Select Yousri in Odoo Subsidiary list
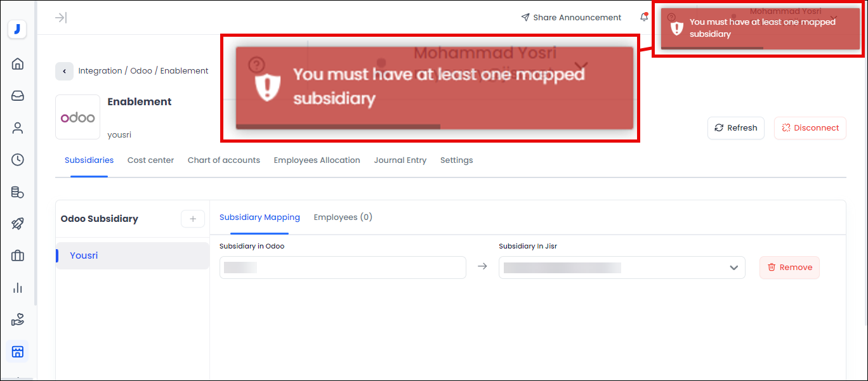The width and height of the screenshot is (868, 381). coord(84,255)
